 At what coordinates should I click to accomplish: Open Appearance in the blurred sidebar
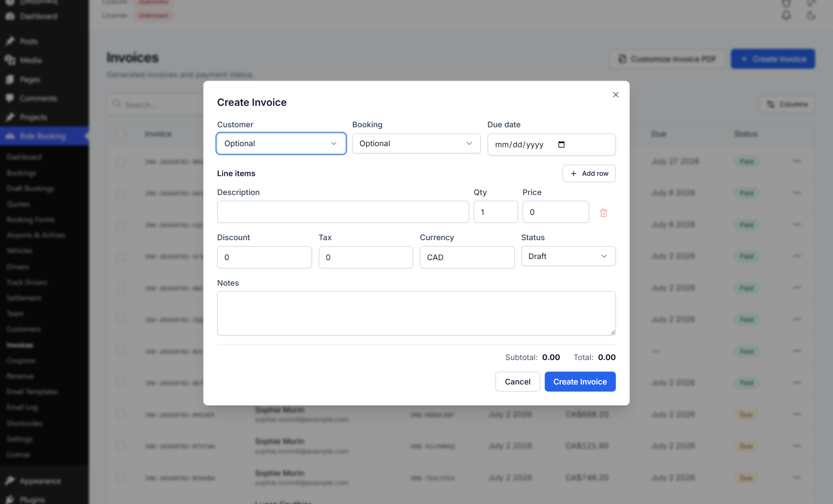pyautogui.click(x=40, y=481)
